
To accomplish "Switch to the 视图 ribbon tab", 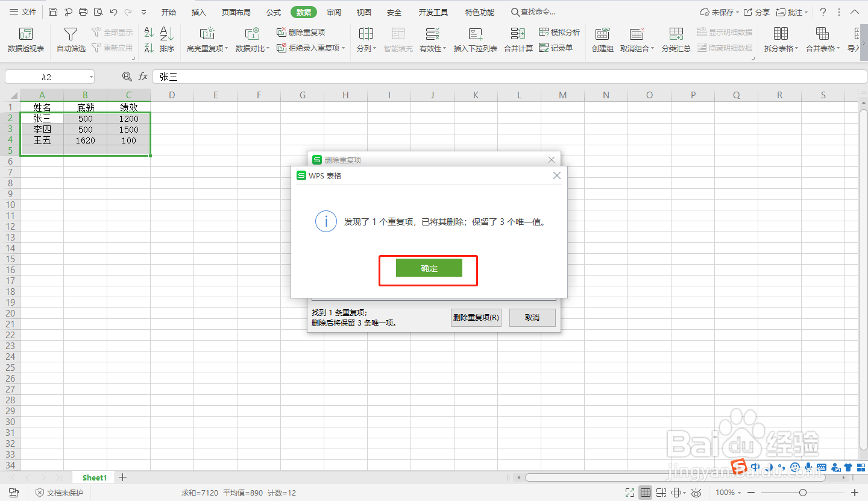I will point(364,12).
